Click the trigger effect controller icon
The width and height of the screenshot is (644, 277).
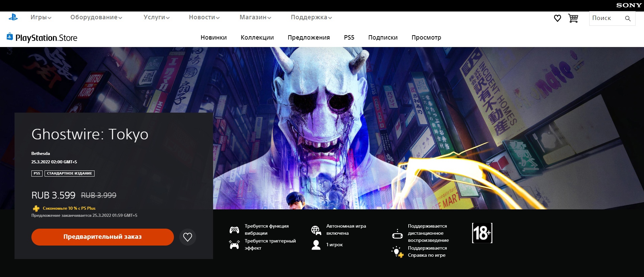pos(234,245)
